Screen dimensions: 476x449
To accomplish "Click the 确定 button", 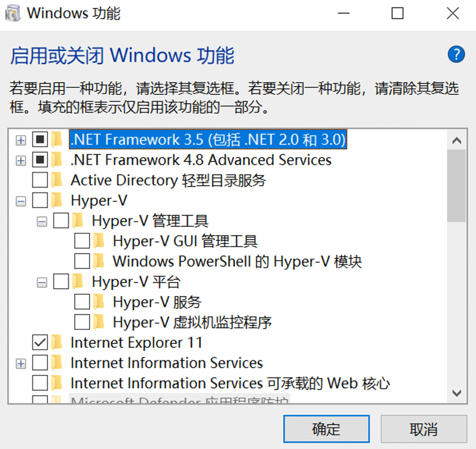I will (326, 429).
